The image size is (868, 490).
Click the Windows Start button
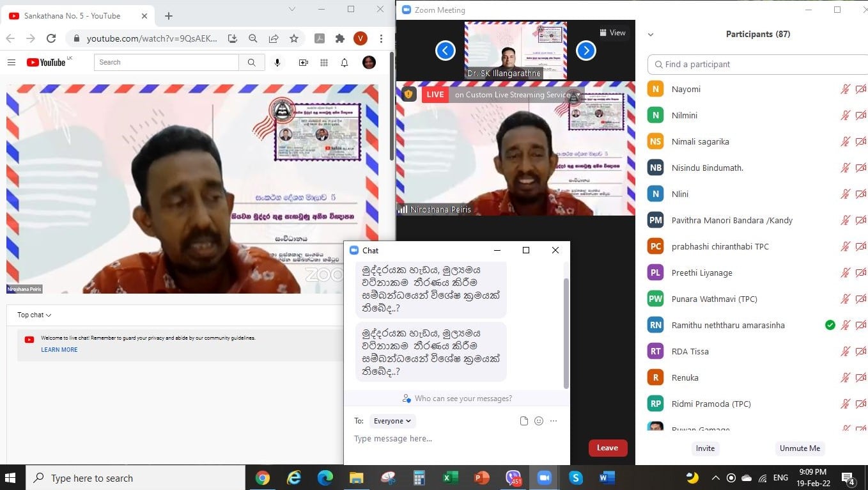[x=10, y=478]
